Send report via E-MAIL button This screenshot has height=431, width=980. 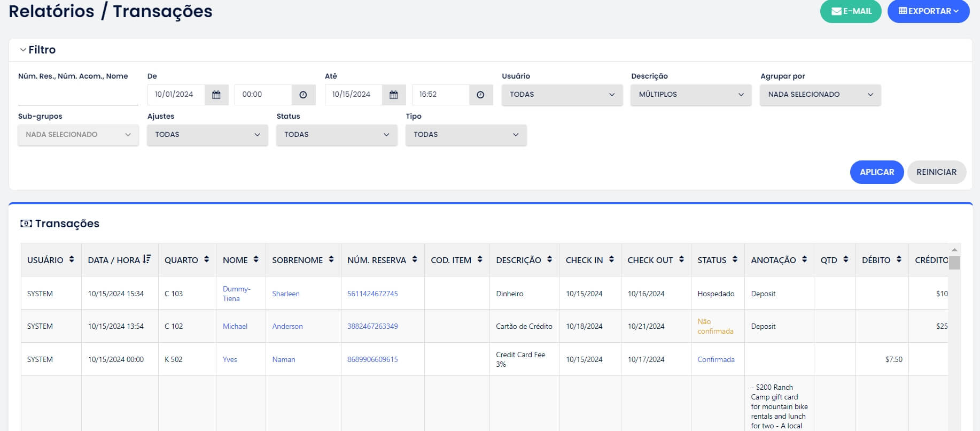(x=851, y=11)
